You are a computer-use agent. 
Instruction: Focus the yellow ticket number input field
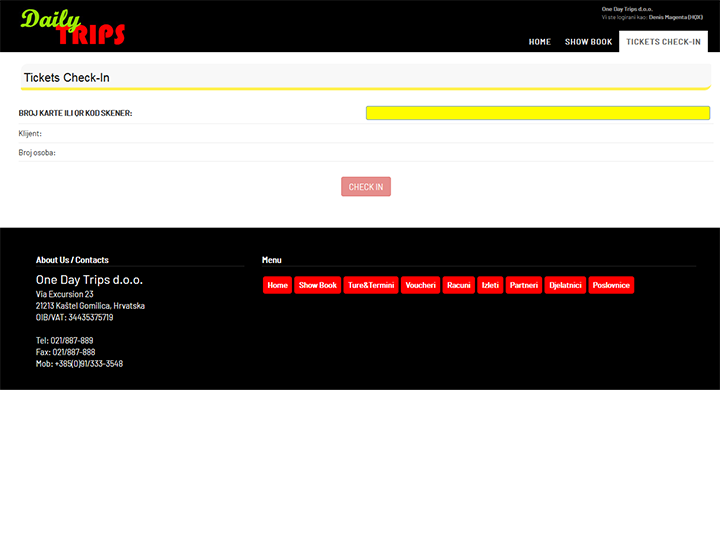tap(537, 113)
